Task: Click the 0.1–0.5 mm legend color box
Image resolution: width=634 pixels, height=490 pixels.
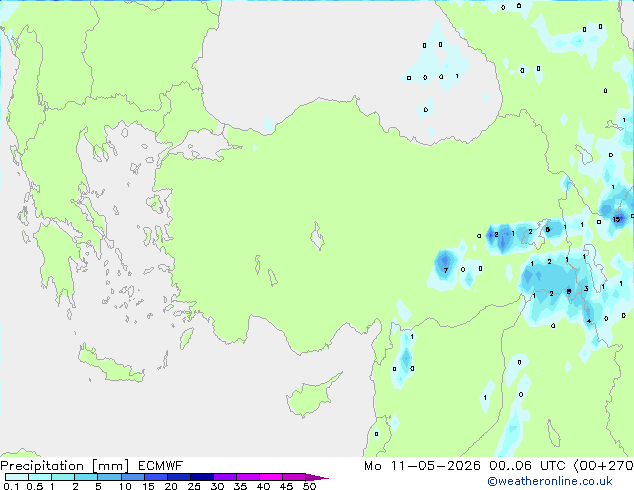Action: pos(17,477)
